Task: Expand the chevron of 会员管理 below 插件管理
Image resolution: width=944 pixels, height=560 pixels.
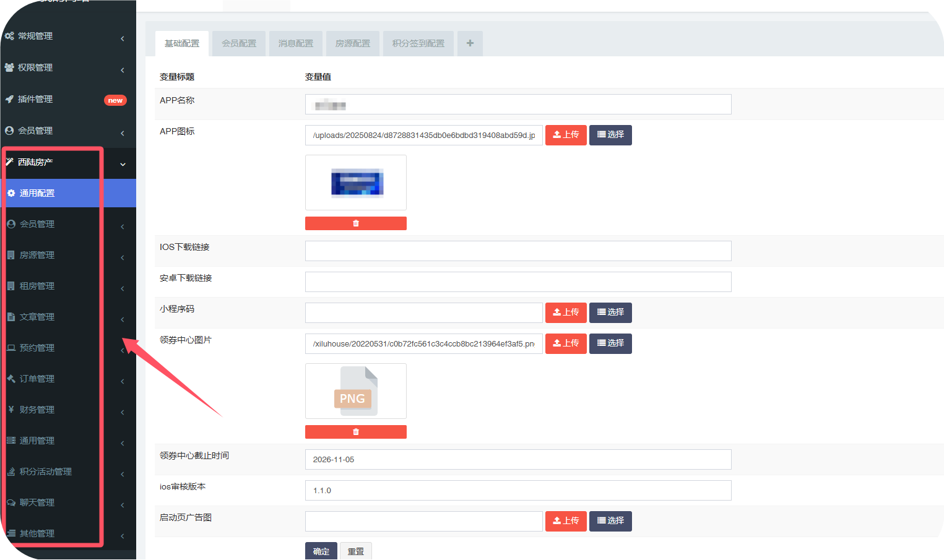Action: (123, 133)
